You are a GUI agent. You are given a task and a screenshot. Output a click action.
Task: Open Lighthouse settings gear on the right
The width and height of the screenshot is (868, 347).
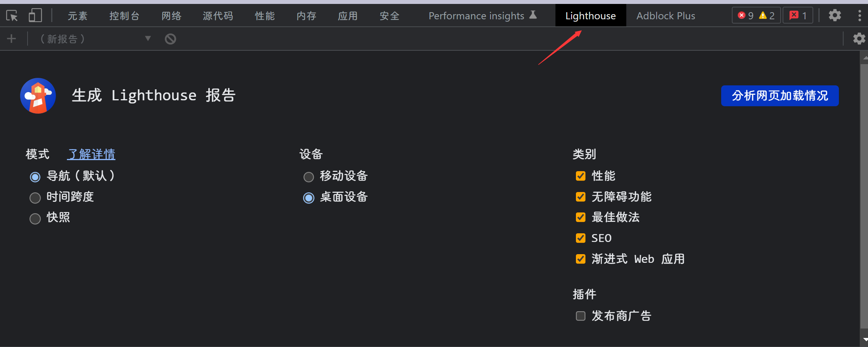pyautogui.click(x=859, y=39)
